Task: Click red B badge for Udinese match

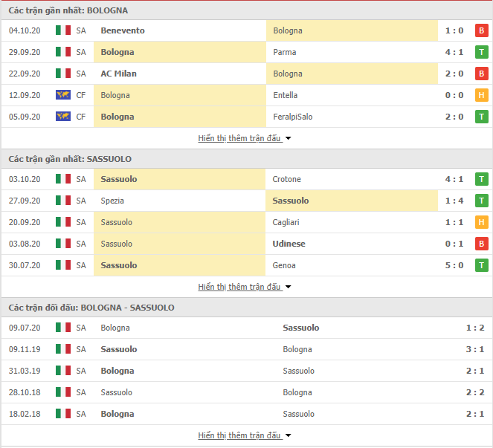Action: (x=481, y=244)
